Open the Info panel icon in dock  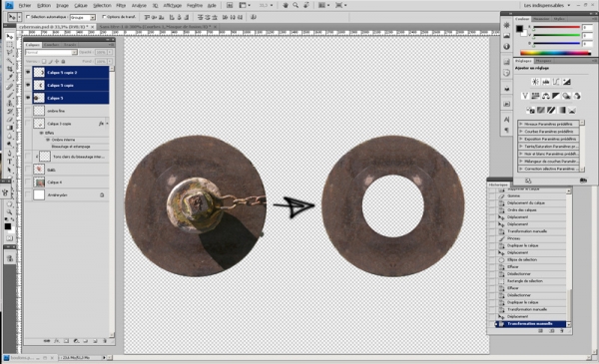coord(506,47)
